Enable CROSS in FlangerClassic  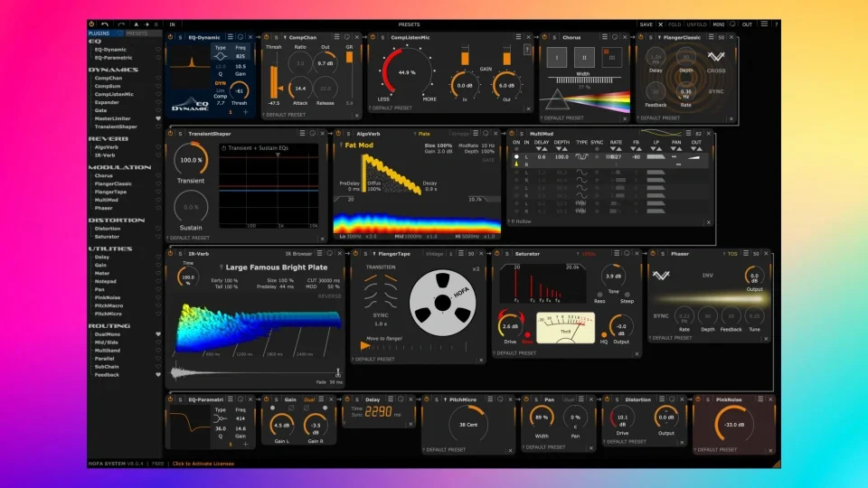tap(716, 70)
